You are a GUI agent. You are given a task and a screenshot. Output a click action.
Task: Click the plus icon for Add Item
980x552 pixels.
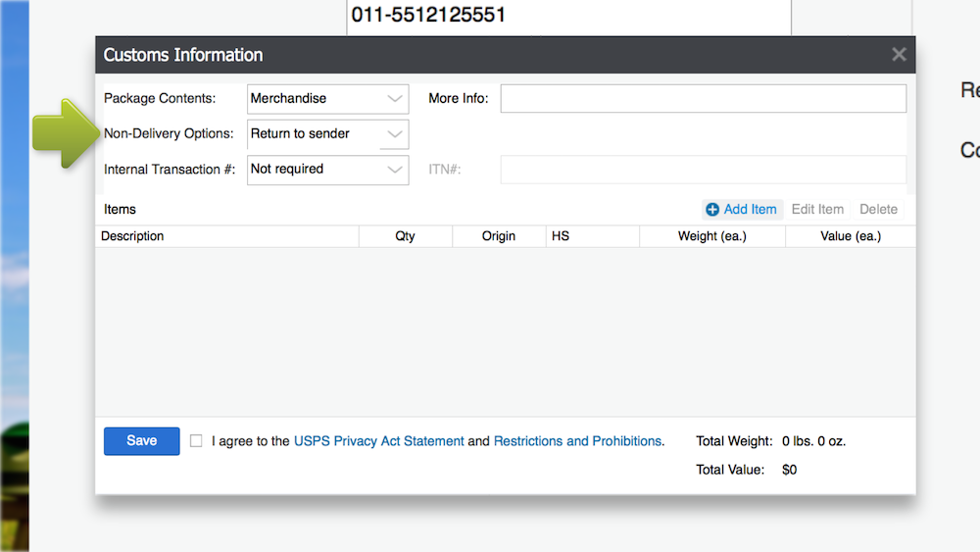712,210
